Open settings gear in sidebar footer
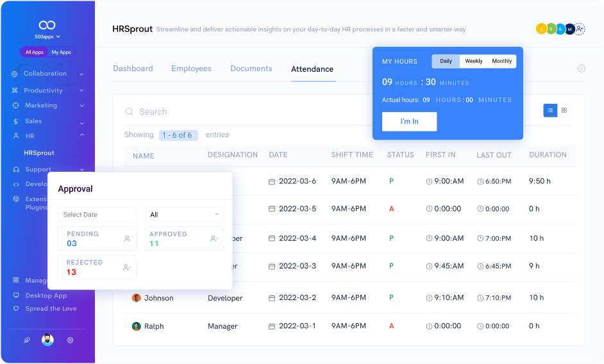 tap(70, 340)
